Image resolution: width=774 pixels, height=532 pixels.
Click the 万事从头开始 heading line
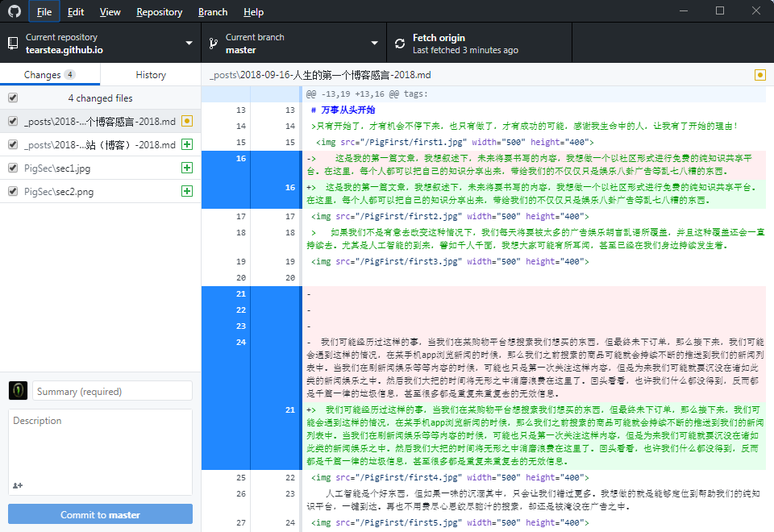tap(343, 110)
